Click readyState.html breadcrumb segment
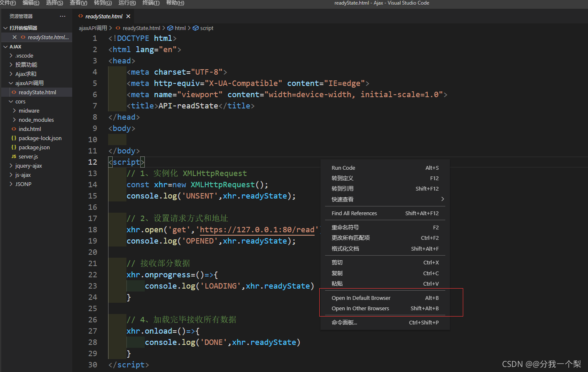This screenshot has width=588, height=372. (141, 28)
